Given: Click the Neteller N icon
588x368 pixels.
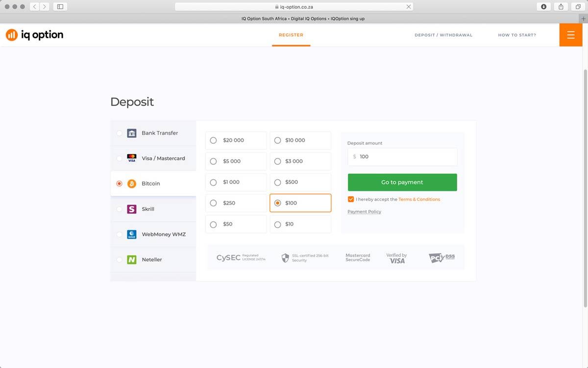Looking at the screenshot, I should tap(132, 260).
